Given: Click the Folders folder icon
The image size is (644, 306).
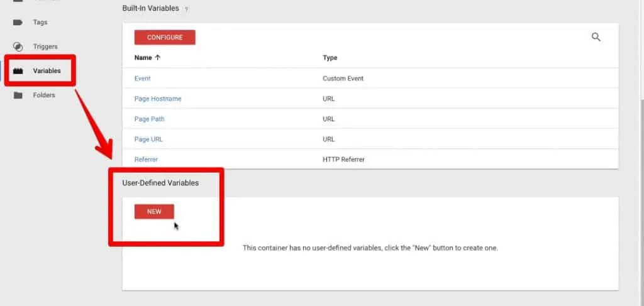Looking at the screenshot, I should coord(18,95).
